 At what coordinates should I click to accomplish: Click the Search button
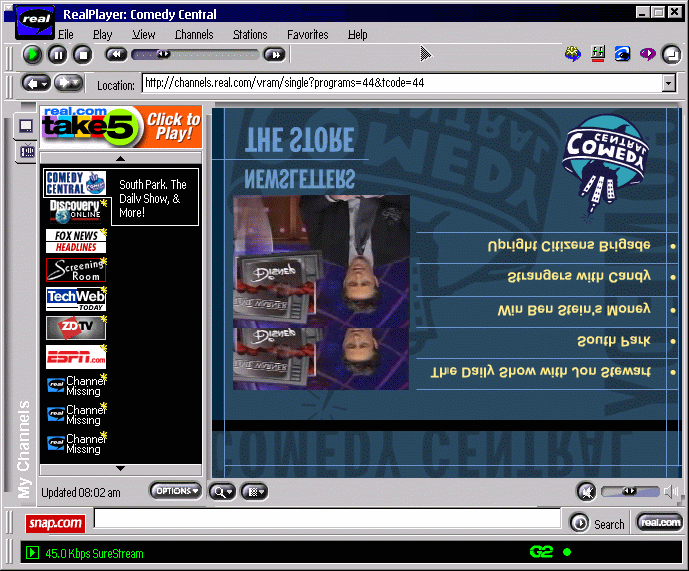(x=597, y=524)
